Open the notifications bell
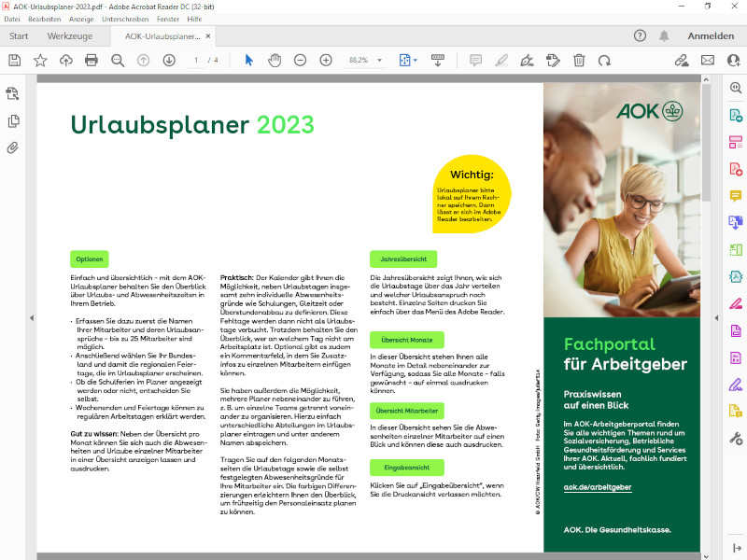The image size is (747, 560). pyautogui.click(x=664, y=35)
